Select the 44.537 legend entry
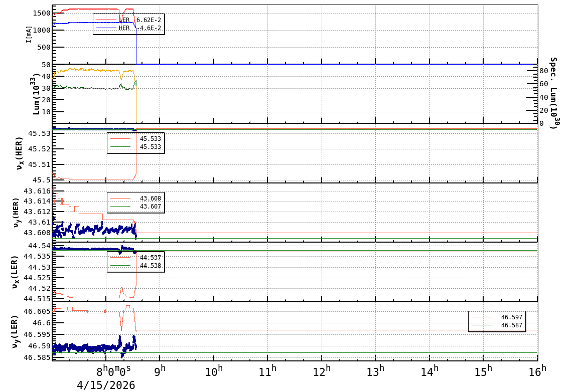 pos(151,258)
